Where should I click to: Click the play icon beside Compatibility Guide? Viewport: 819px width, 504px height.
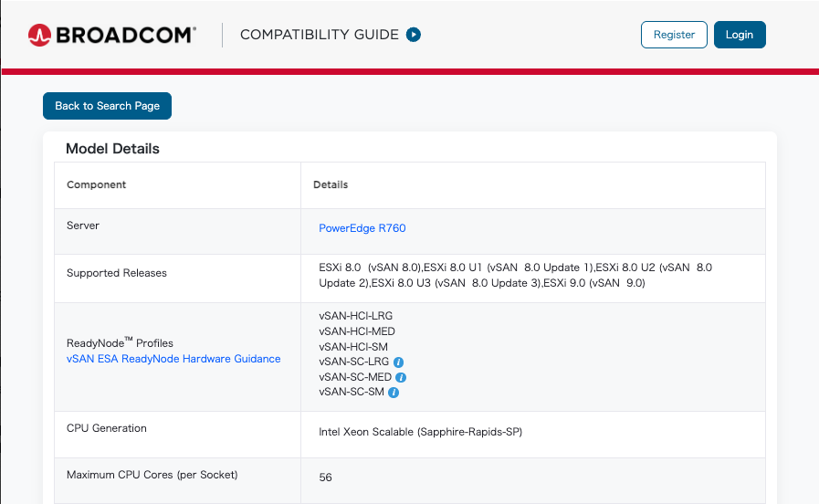(x=414, y=35)
